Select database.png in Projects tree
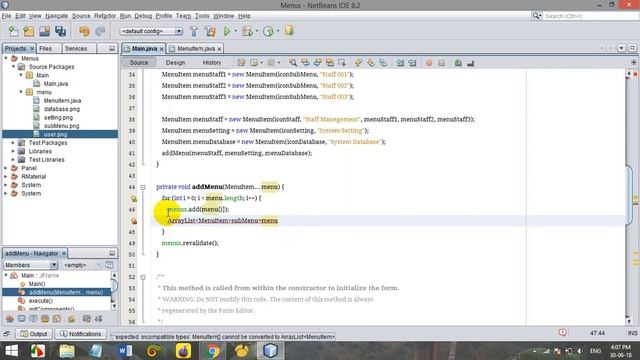 [x=62, y=109]
